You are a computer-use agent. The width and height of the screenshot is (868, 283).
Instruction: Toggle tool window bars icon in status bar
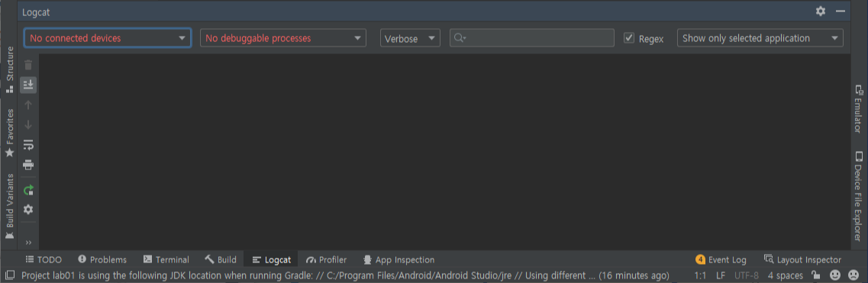click(x=9, y=275)
